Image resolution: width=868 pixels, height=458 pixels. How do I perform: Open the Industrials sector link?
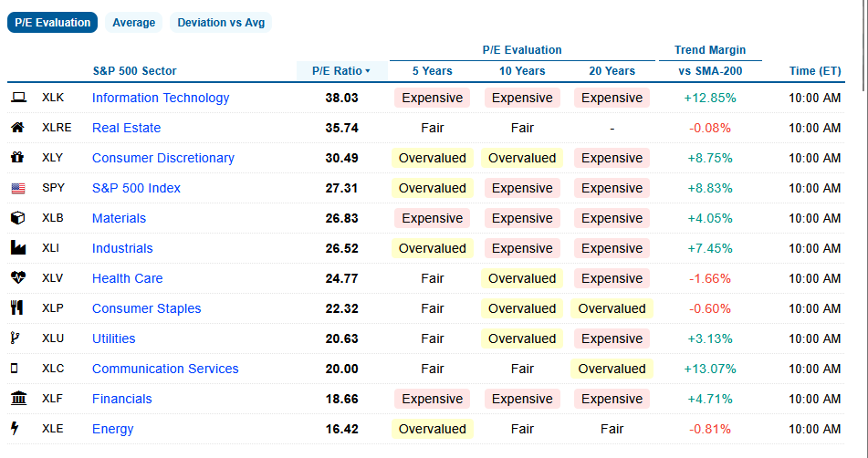[x=122, y=248]
